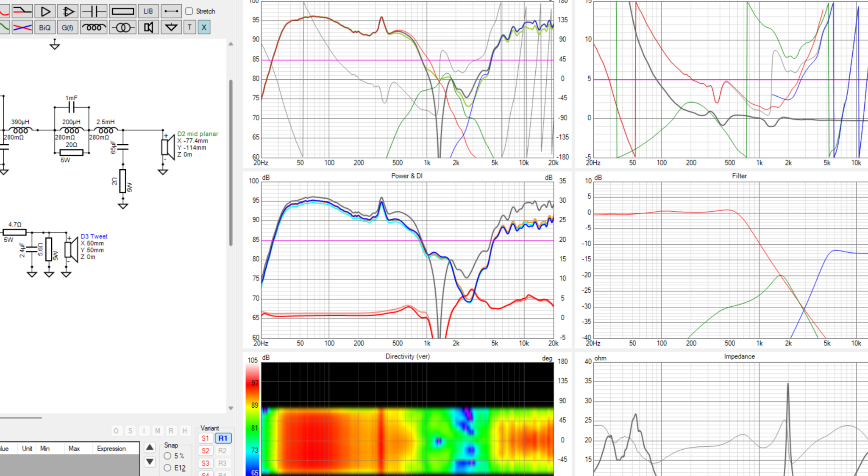Click the crossover schematic vertical scrollbar thumb
Image resolution: width=868 pixels, height=476 pixels.
(x=231, y=162)
